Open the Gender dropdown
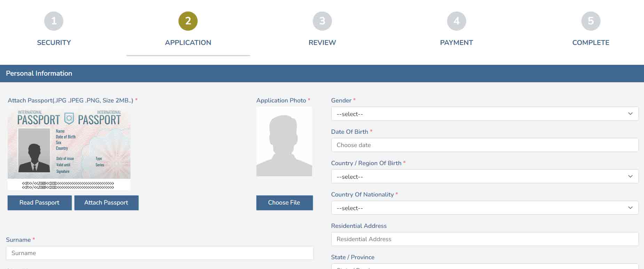Screen dimensions: 644x269 pyautogui.click(x=485, y=114)
